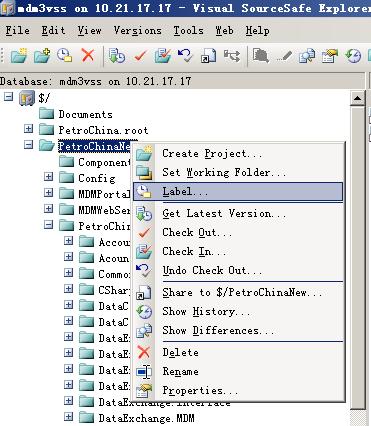This screenshot has height=426, width=371.
Task: Choose Share to $/PetroChinaNew entry
Action: click(238, 293)
